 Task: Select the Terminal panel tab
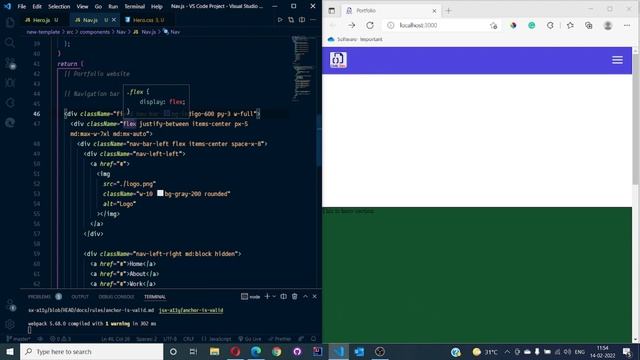pyautogui.click(x=155, y=297)
